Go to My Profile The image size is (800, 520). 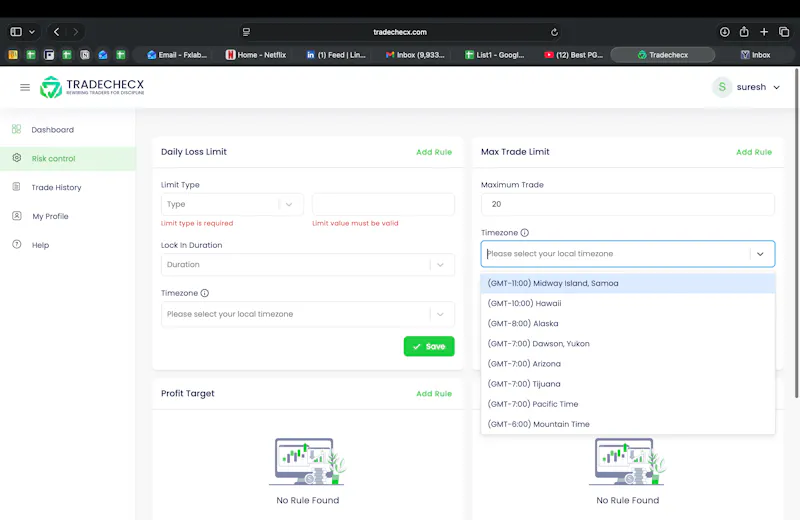pos(50,216)
